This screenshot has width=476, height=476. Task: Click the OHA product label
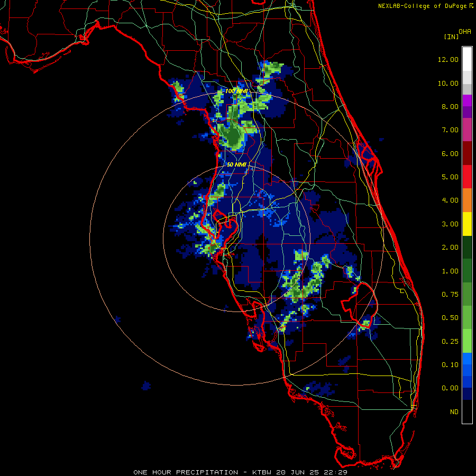click(x=465, y=32)
